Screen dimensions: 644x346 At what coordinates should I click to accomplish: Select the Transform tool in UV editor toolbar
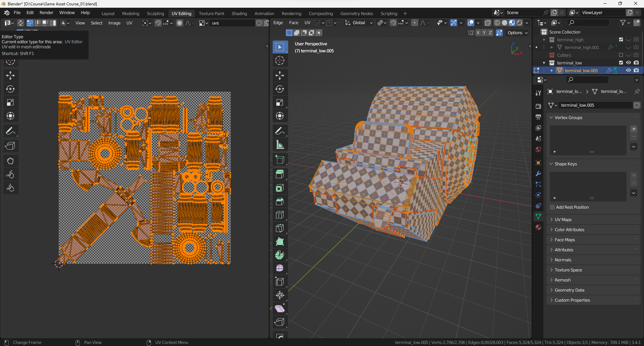[x=10, y=116]
